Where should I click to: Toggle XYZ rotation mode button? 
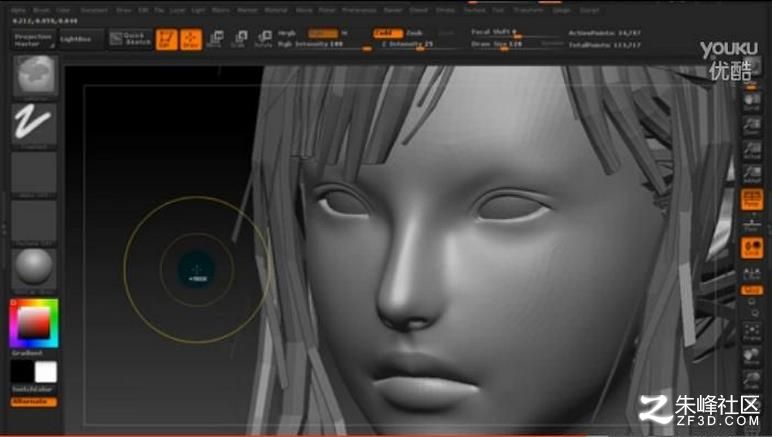pos(751,291)
